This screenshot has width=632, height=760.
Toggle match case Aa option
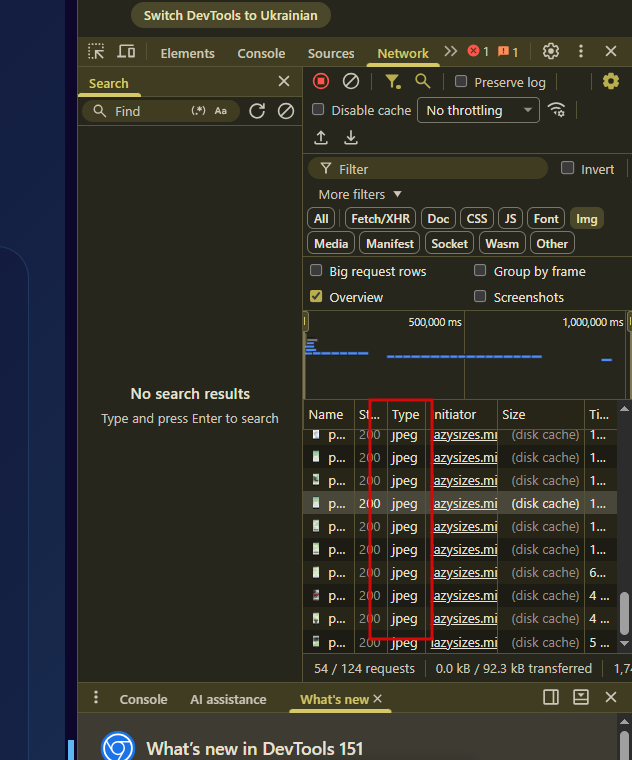tap(221, 111)
